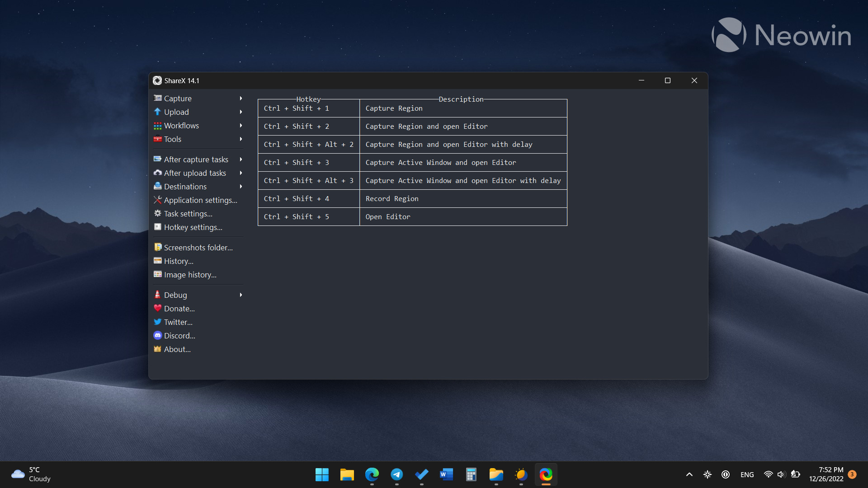Open Telegram from taskbar
868x488 pixels.
point(396,474)
